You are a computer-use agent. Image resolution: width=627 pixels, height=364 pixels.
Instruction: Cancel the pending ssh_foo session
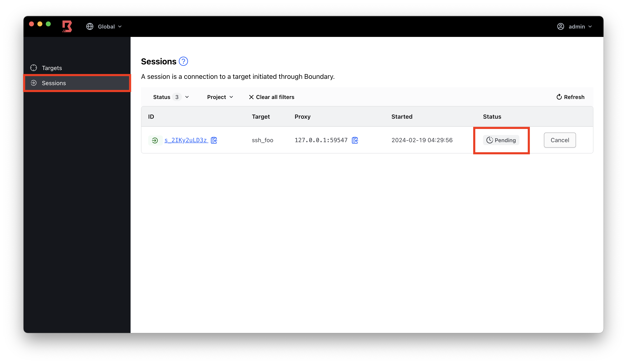pyautogui.click(x=560, y=140)
